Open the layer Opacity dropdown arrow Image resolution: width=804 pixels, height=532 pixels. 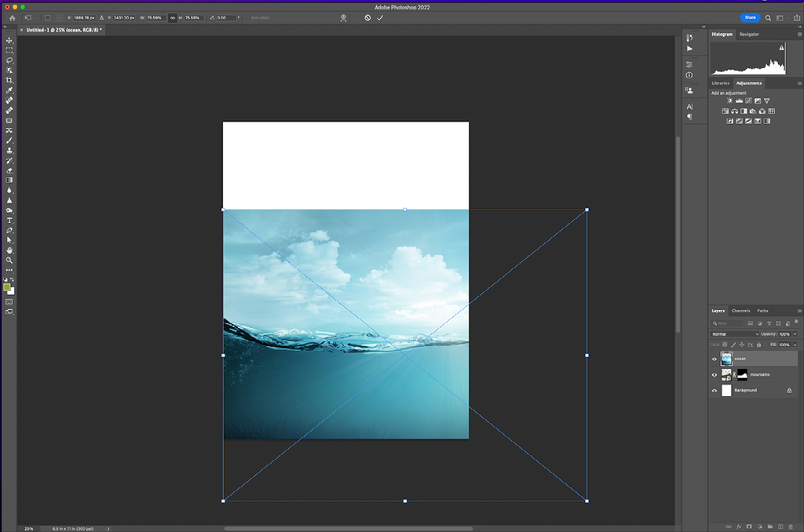click(795, 334)
